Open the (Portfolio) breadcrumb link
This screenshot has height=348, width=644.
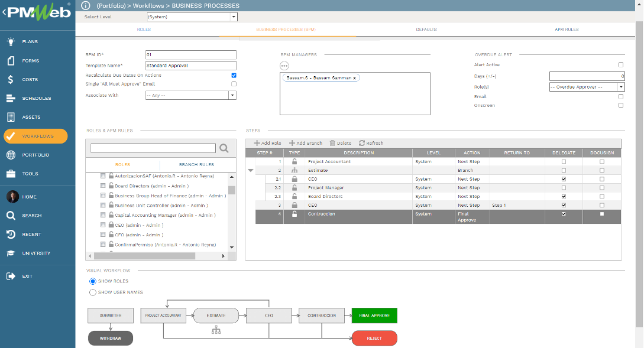click(x=111, y=6)
